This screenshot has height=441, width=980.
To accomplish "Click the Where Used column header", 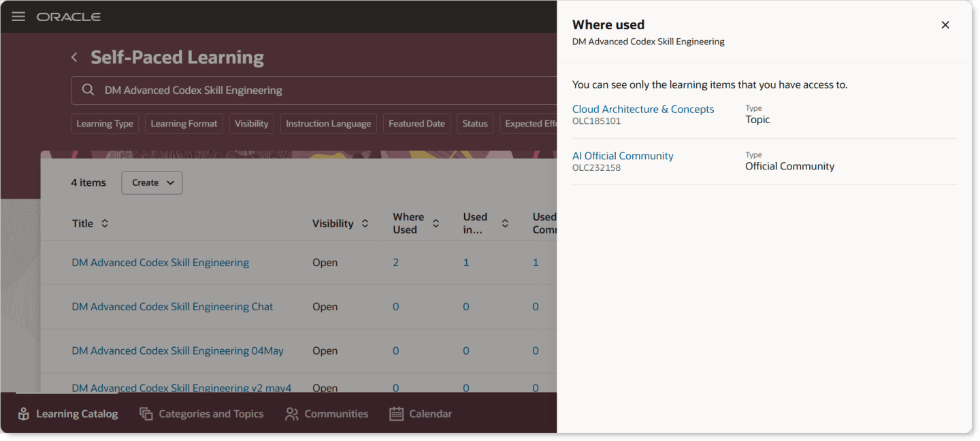I will point(408,223).
